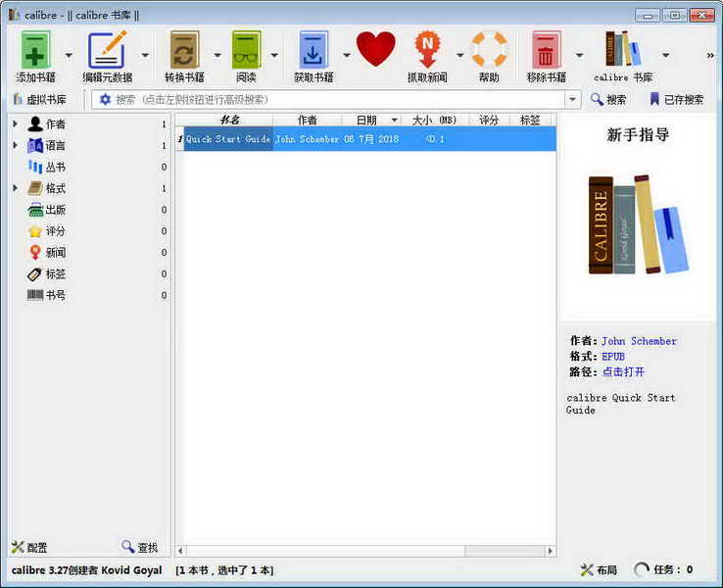Select 新闻 news category
This screenshot has height=588, width=723.
pyautogui.click(x=55, y=253)
